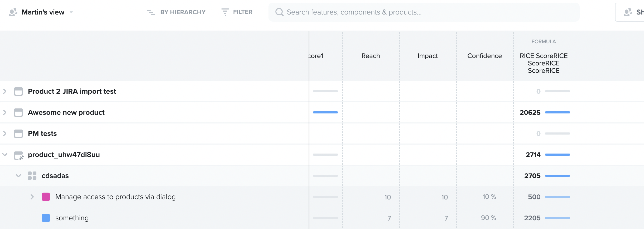Open Martin's view people icon
Image resolution: width=644 pixels, height=229 pixels.
13,12
